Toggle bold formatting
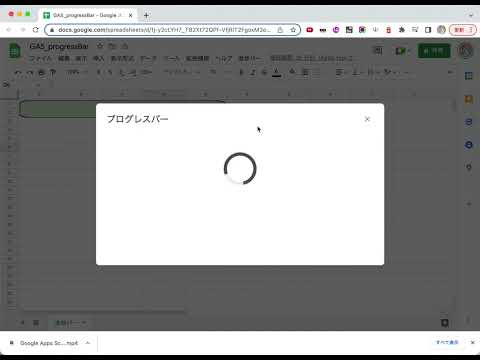Image resolution: width=480 pixels, height=360 pixels. point(241,72)
